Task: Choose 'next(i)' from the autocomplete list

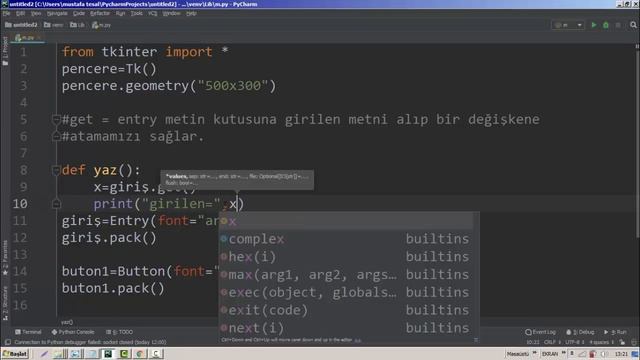Action: click(x=346, y=328)
